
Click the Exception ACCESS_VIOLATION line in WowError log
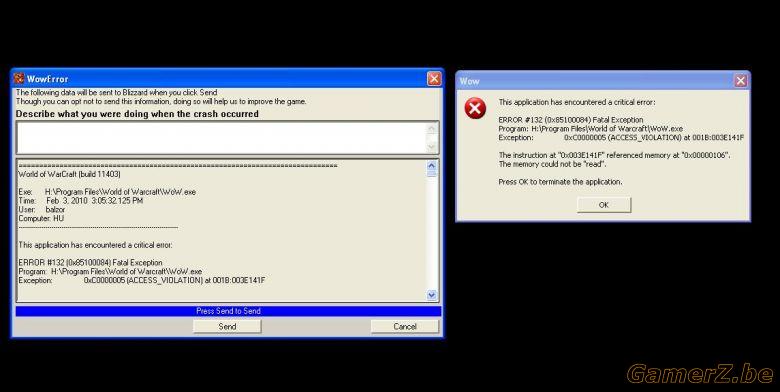[142, 280]
